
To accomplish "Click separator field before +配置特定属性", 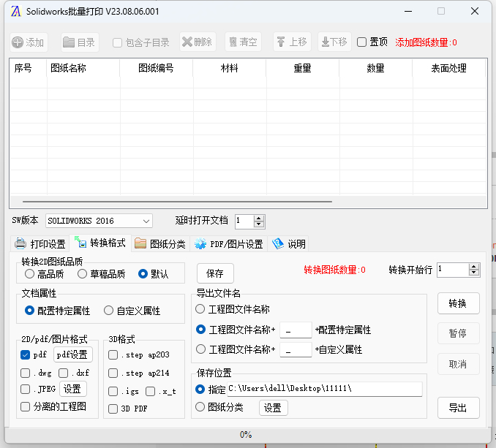I will coord(296,330).
